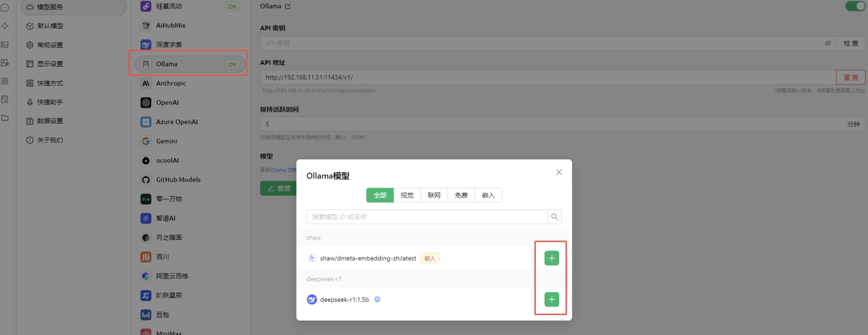
Task: Open the knowledge base icon in the rail
Action: (5, 99)
